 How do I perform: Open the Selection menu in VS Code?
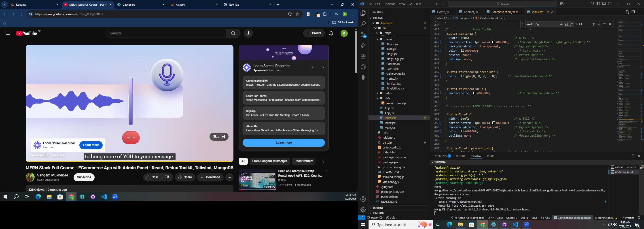[x=390, y=4]
